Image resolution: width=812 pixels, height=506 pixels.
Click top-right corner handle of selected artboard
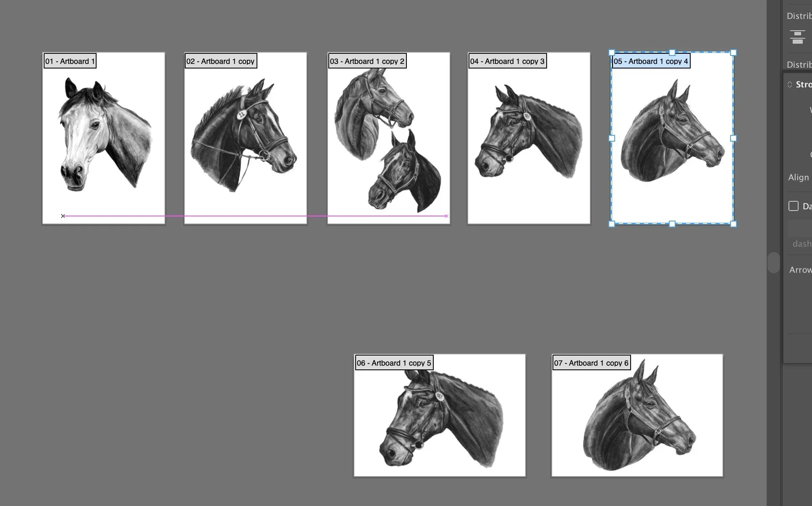pos(733,53)
